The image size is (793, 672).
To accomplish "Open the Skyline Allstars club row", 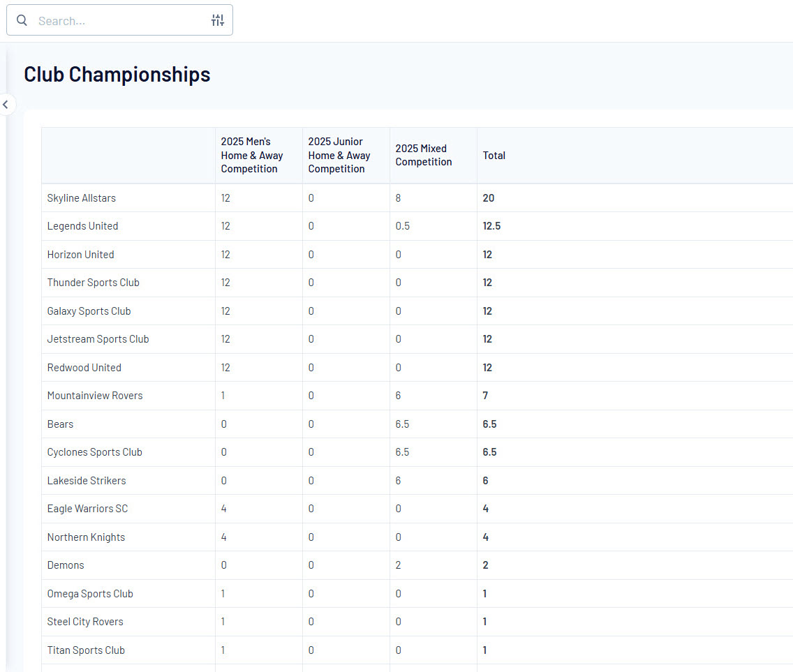I will pyautogui.click(x=82, y=198).
